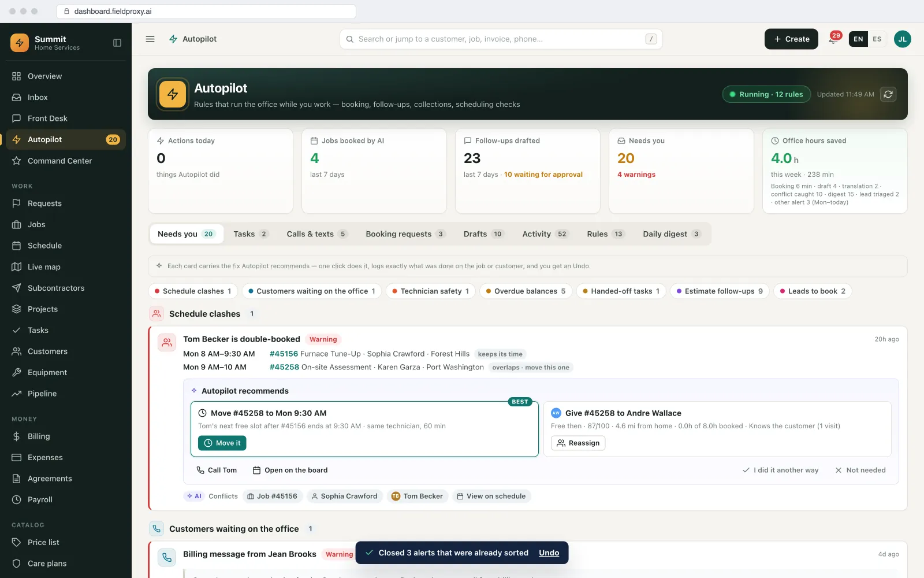Image resolution: width=924 pixels, height=578 pixels.
Task: Open job link #45258
Action: pos(284,368)
